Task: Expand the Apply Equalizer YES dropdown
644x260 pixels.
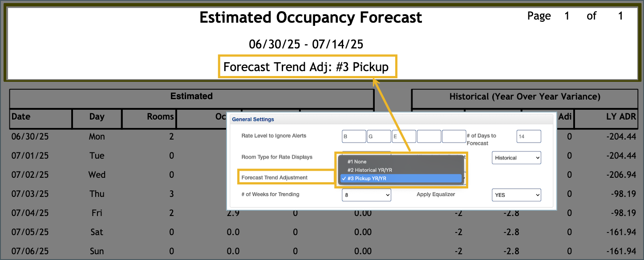Action: [x=516, y=195]
